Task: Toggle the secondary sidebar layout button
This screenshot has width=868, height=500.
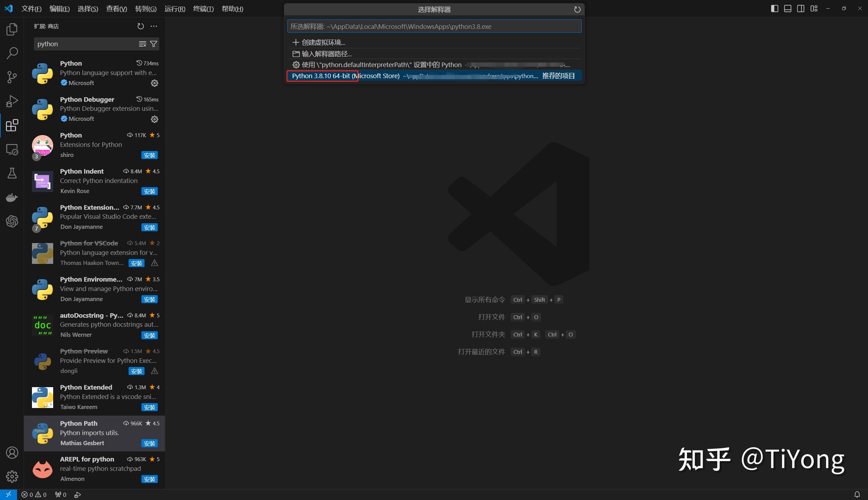Action: [801, 9]
